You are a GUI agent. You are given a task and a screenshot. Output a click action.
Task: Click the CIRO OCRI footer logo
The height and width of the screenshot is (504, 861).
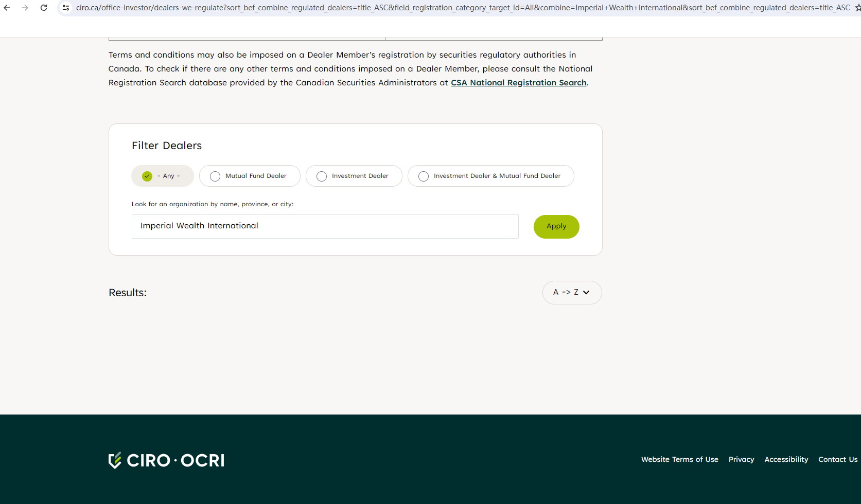pos(166,460)
